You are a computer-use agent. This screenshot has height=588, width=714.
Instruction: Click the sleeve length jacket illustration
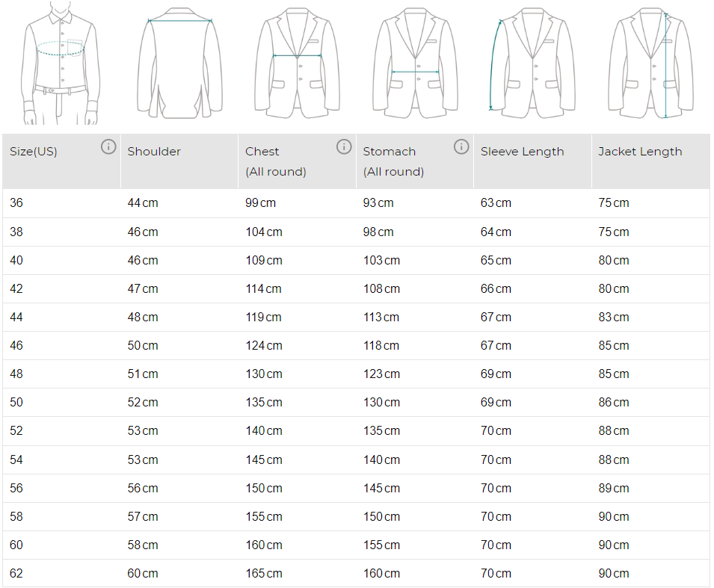coord(532,63)
